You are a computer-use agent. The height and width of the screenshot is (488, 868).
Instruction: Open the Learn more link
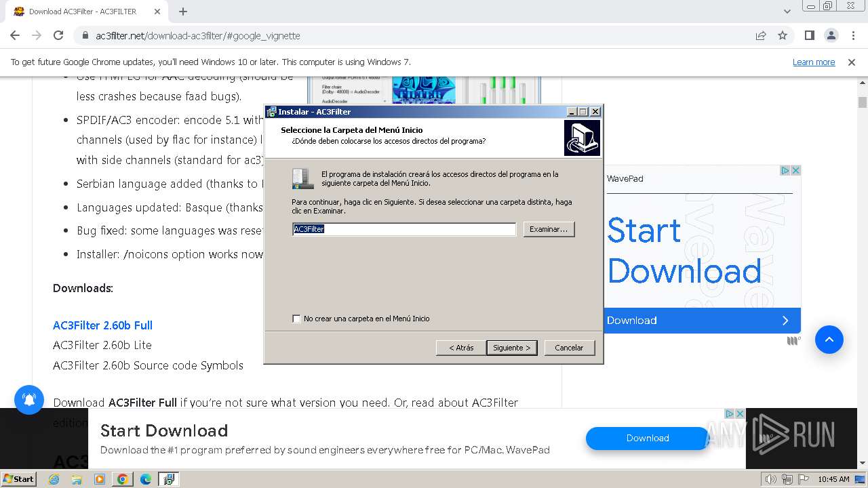(x=814, y=62)
